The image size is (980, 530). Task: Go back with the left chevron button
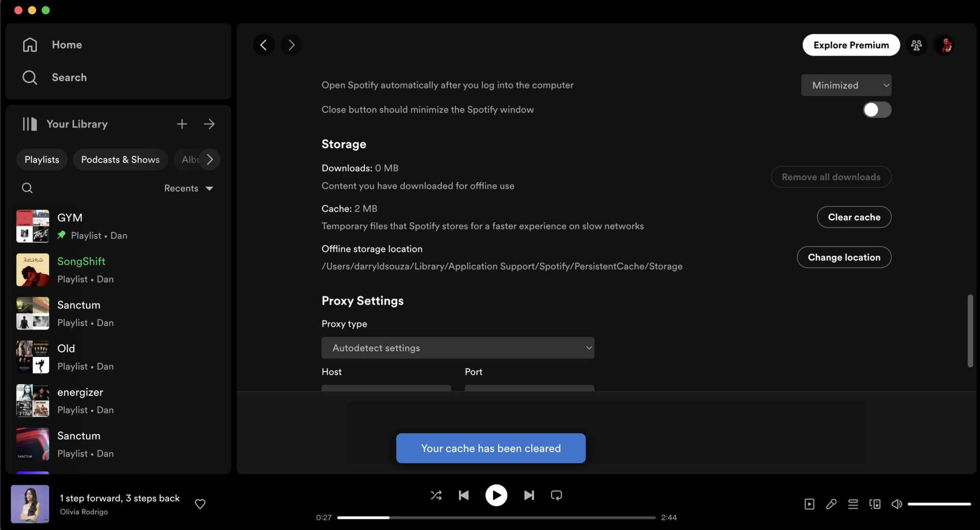pyautogui.click(x=264, y=45)
